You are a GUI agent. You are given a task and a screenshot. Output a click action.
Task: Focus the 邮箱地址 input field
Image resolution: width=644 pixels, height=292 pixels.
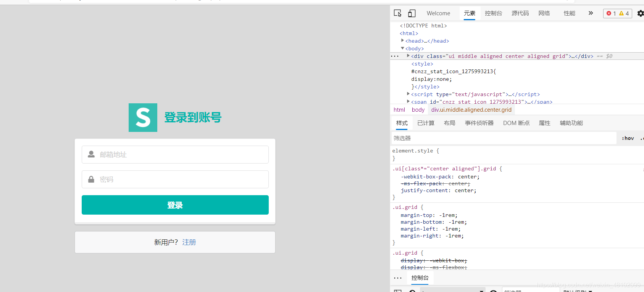[x=175, y=154]
